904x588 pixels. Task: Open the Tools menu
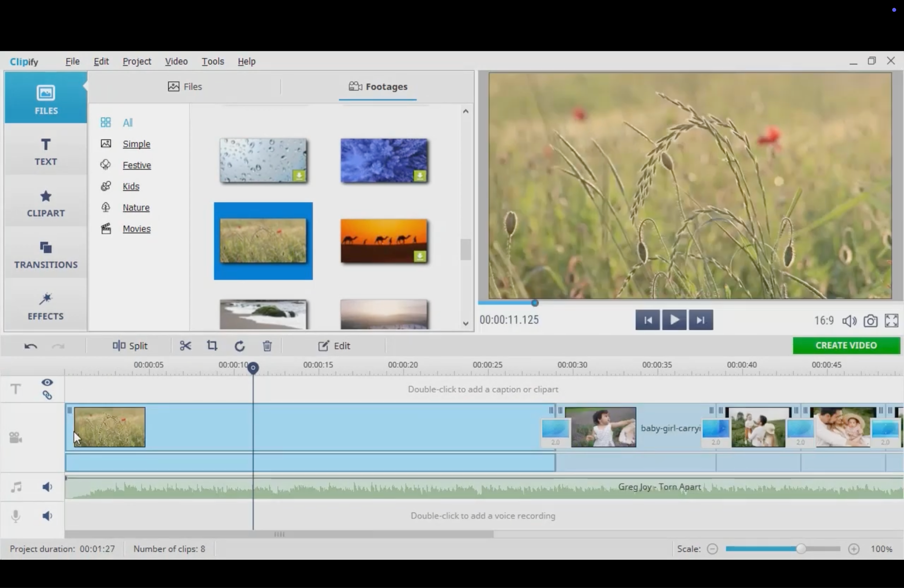coord(212,61)
